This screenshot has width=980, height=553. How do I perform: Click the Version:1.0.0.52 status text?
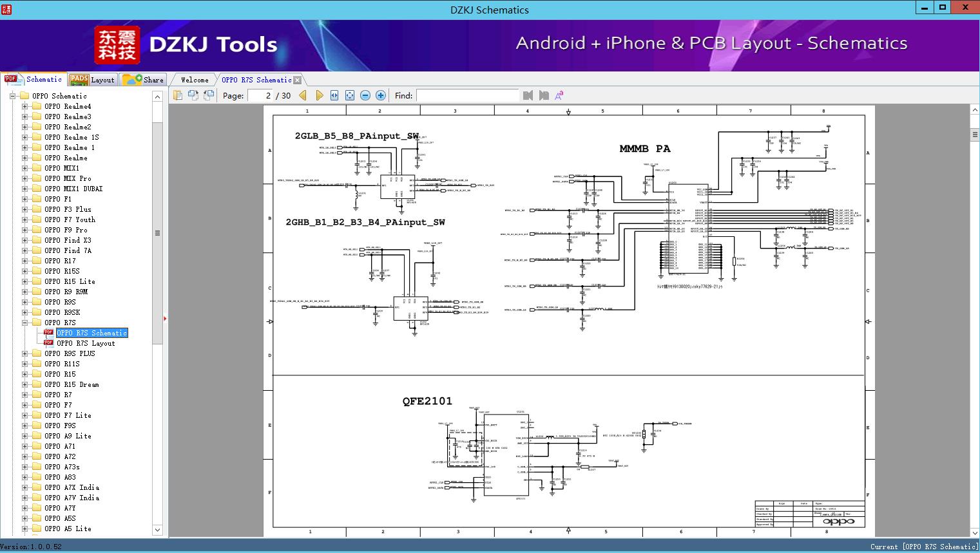click(x=32, y=547)
